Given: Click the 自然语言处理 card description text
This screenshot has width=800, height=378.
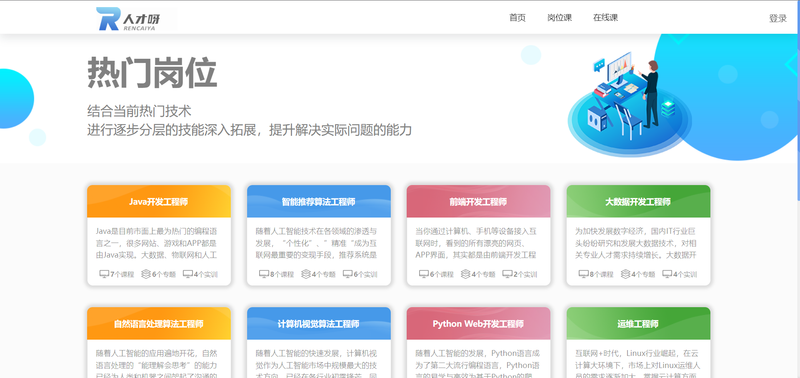Looking at the screenshot, I should [157, 364].
